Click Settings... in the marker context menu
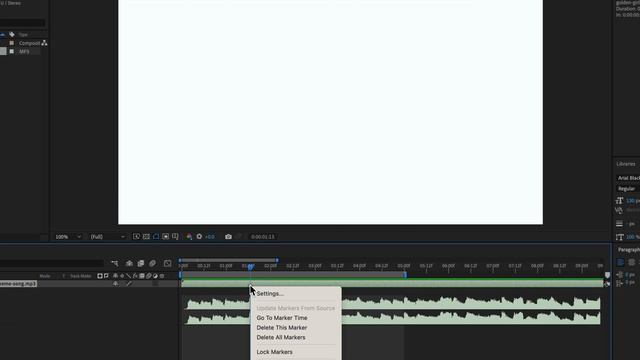Viewport: 640px width, 360px height. tap(270, 293)
